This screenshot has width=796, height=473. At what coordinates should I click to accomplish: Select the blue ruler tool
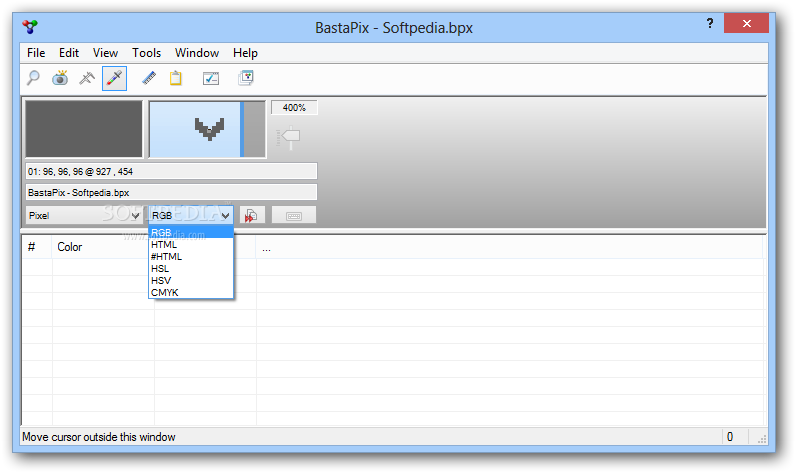pyautogui.click(x=149, y=78)
